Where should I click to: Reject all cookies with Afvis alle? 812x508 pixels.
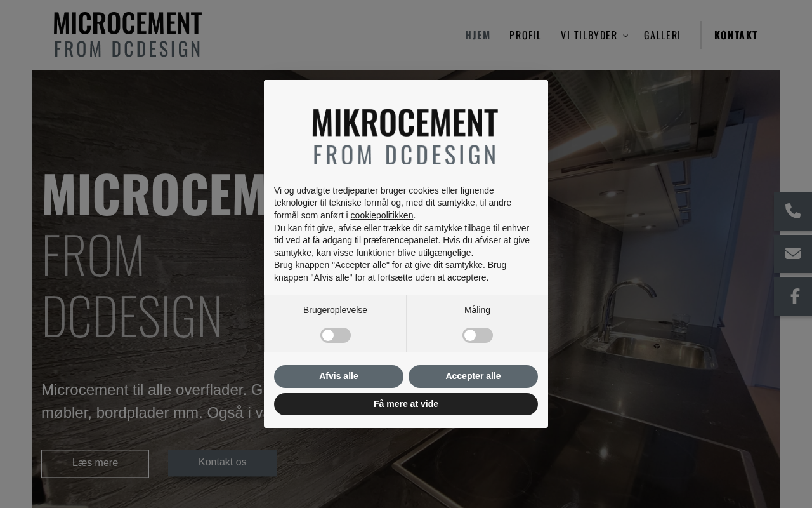(339, 377)
